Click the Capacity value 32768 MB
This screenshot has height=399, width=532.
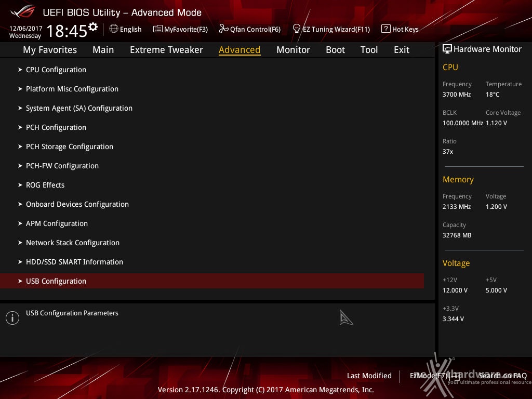click(x=457, y=235)
